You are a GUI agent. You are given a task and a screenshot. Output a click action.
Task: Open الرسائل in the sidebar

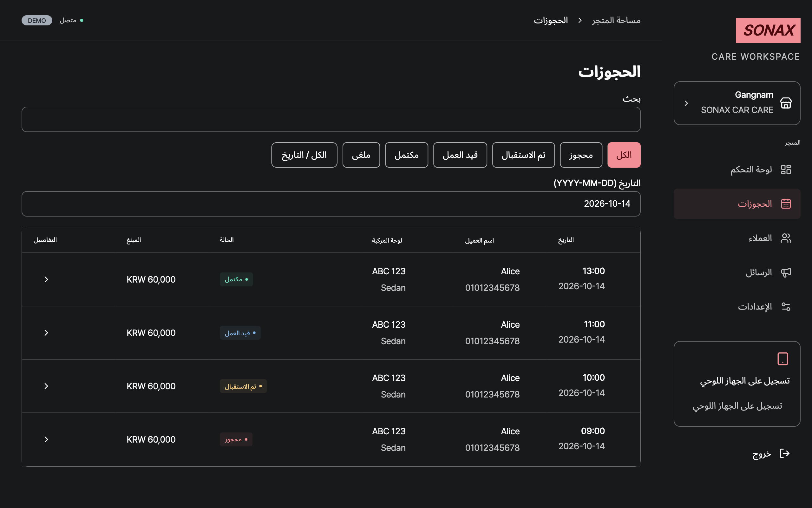point(737,272)
